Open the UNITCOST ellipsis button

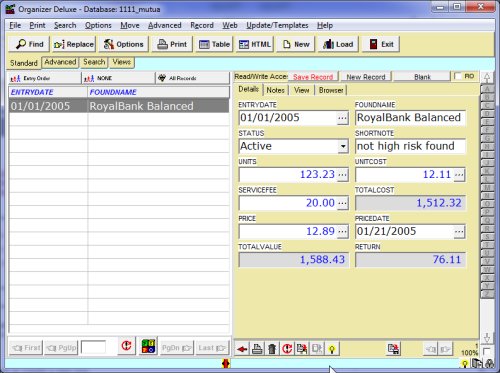[459, 175]
